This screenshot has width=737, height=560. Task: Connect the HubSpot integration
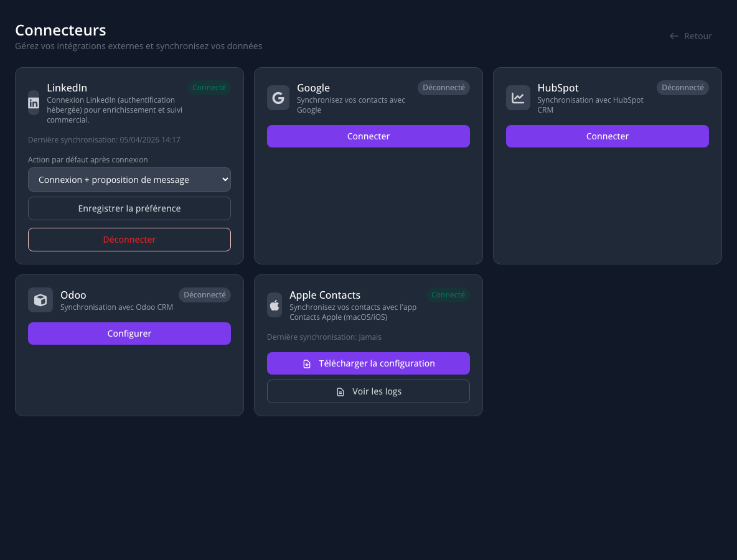[608, 136]
